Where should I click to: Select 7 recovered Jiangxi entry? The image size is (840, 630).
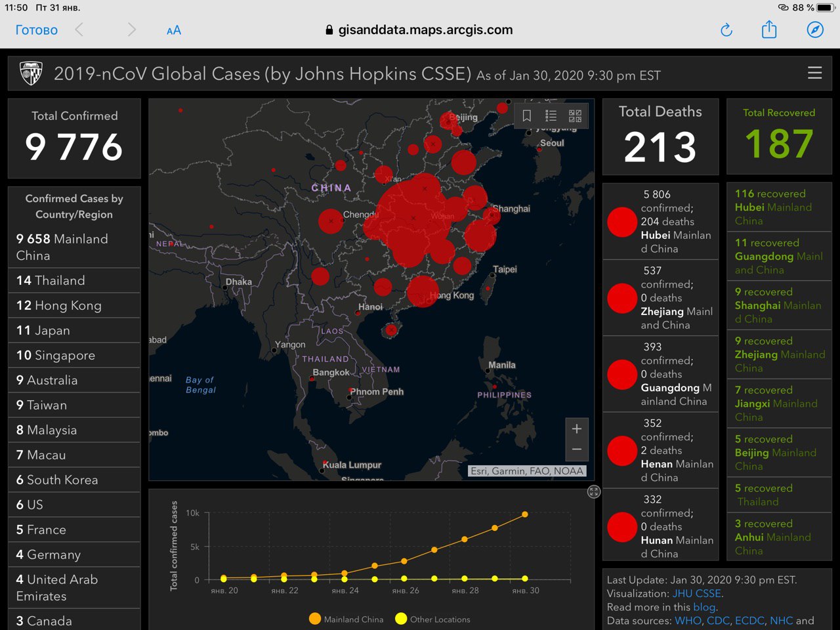(x=779, y=404)
